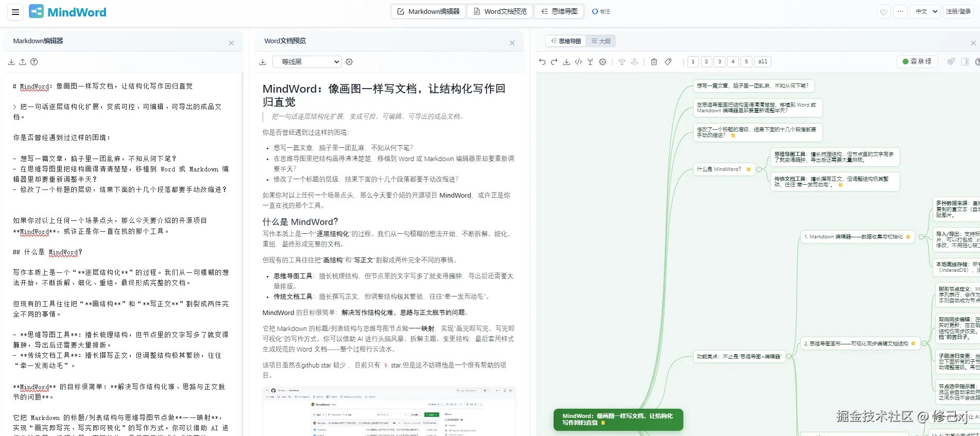Click the mind map branch layout icon
980x436 pixels.
(x=590, y=62)
